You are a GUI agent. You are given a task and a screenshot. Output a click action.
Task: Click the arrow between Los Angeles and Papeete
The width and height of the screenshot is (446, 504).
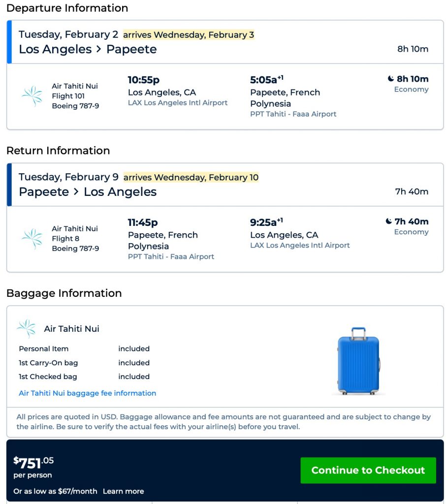tap(99, 50)
